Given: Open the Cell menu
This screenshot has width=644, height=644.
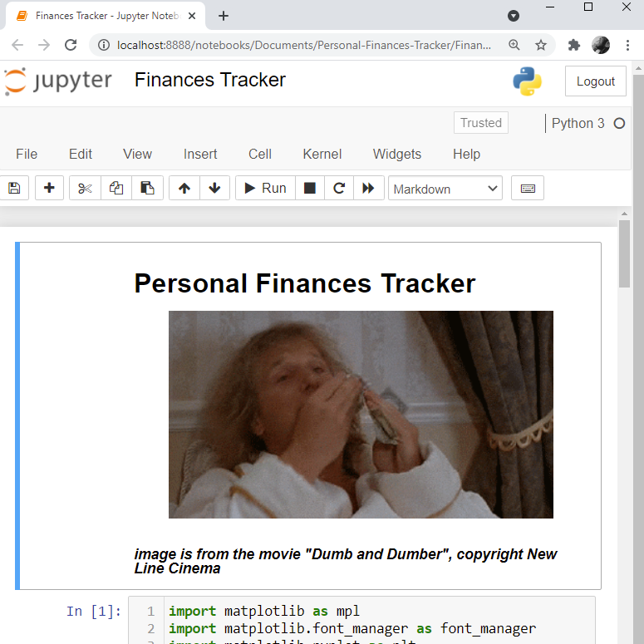Looking at the screenshot, I should 260,154.
